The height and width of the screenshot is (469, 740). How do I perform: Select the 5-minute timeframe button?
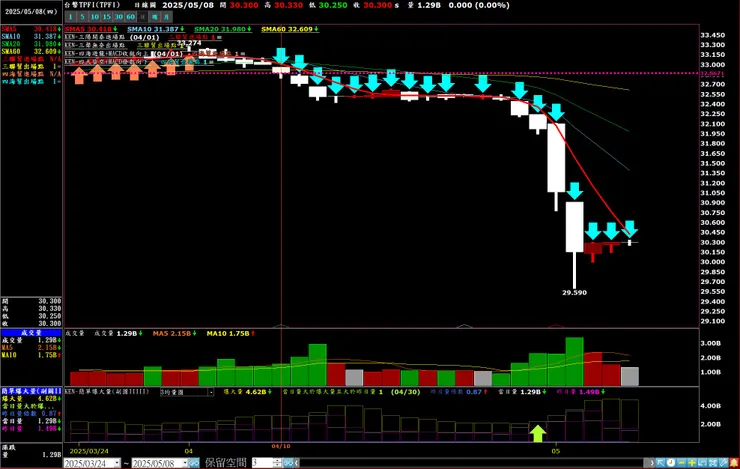tap(82, 17)
